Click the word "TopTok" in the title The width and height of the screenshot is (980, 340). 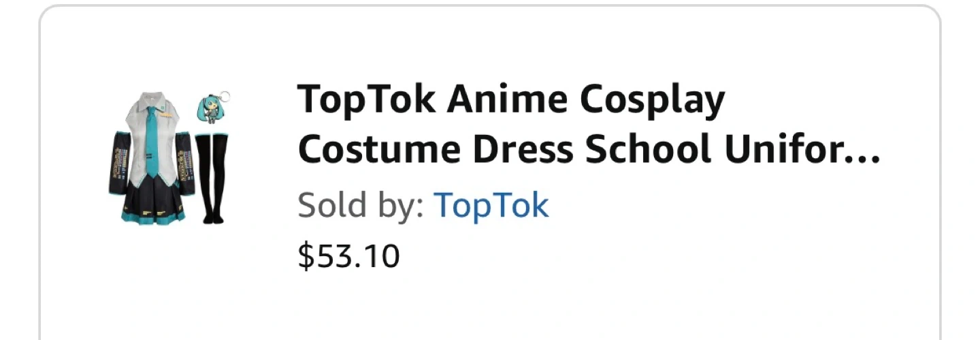tap(366, 100)
